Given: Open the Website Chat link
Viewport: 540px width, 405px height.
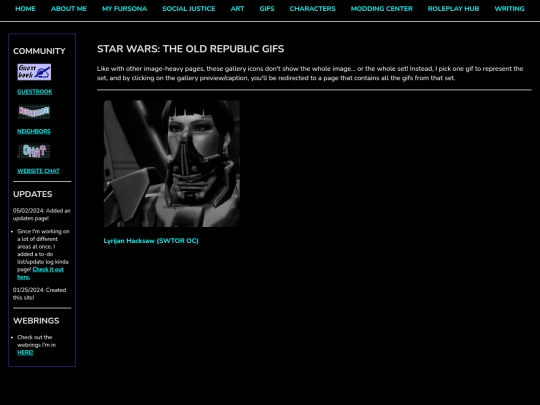Looking at the screenshot, I should (x=39, y=171).
